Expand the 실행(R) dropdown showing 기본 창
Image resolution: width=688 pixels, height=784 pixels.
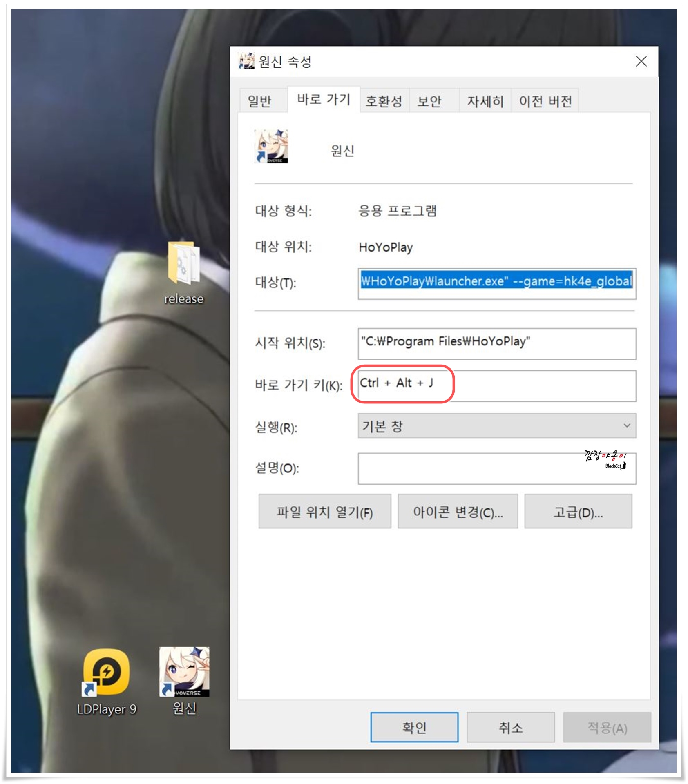click(497, 425)
